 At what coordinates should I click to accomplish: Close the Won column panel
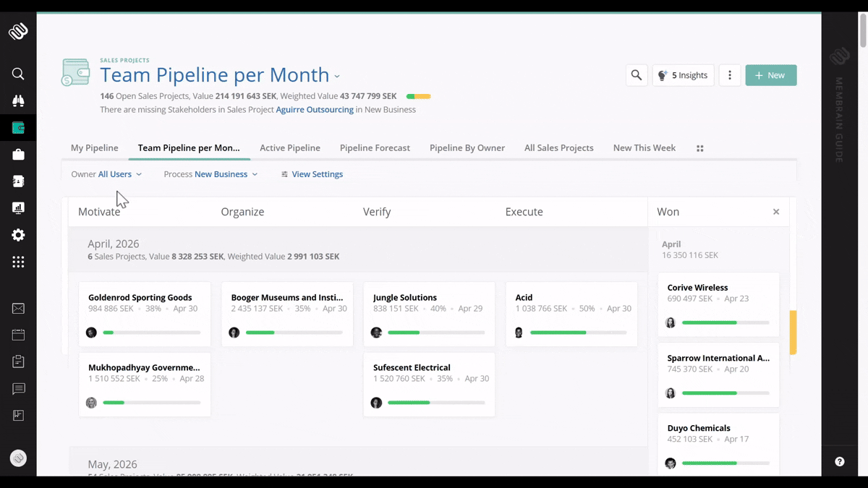pyautogui.click(x=776, y=212)
